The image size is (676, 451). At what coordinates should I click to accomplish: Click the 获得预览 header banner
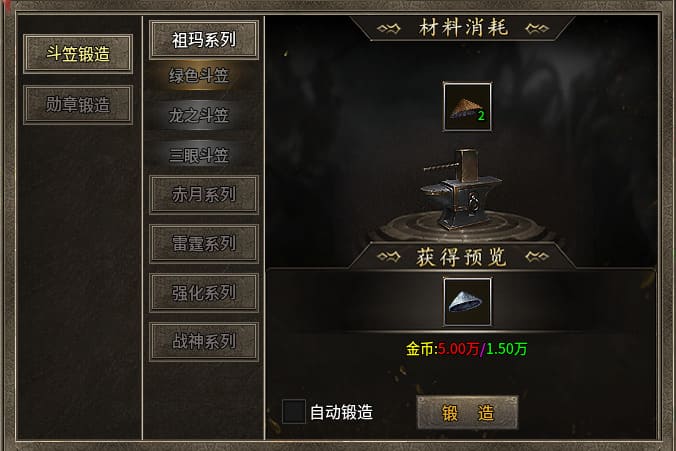point(461,257)
